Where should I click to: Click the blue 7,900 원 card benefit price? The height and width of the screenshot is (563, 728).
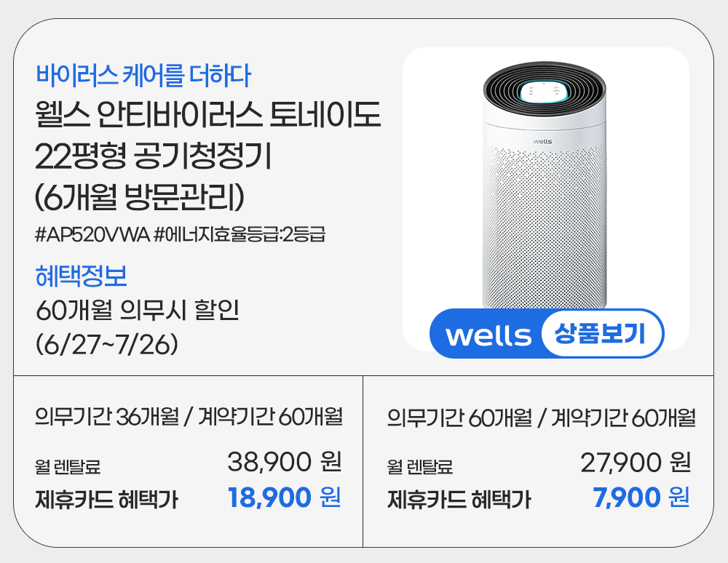[x=641, y=498]
